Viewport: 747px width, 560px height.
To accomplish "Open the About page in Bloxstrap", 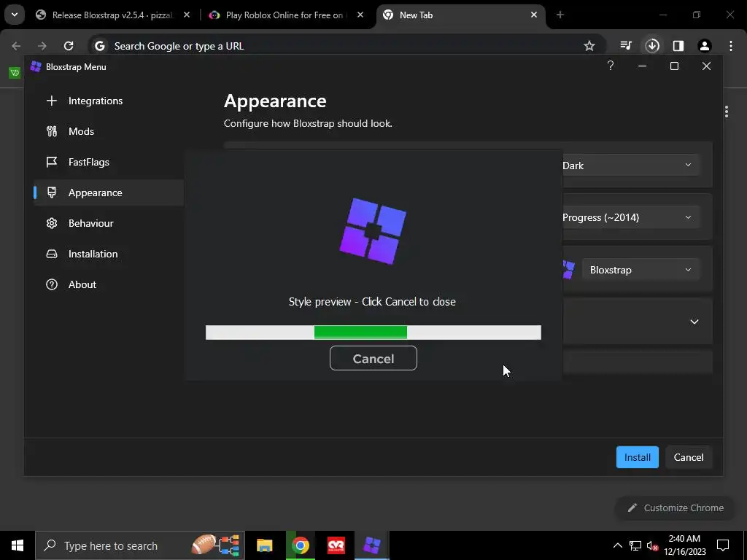I will point(109,284).
